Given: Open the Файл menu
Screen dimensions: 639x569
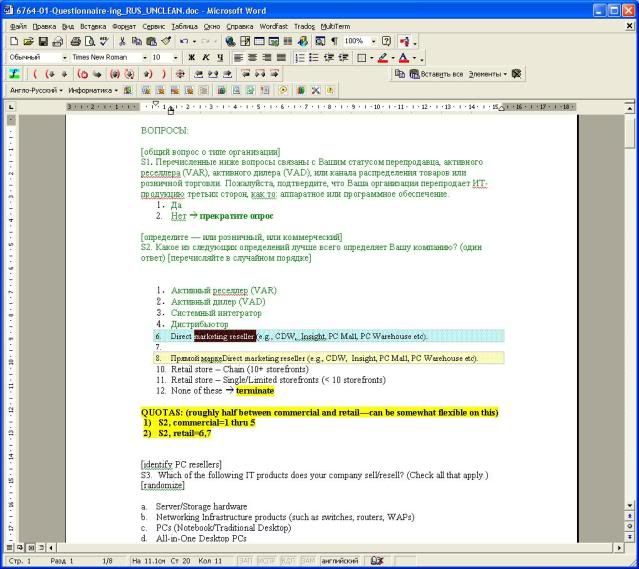Looking at the screenshot, I should 18,26.
